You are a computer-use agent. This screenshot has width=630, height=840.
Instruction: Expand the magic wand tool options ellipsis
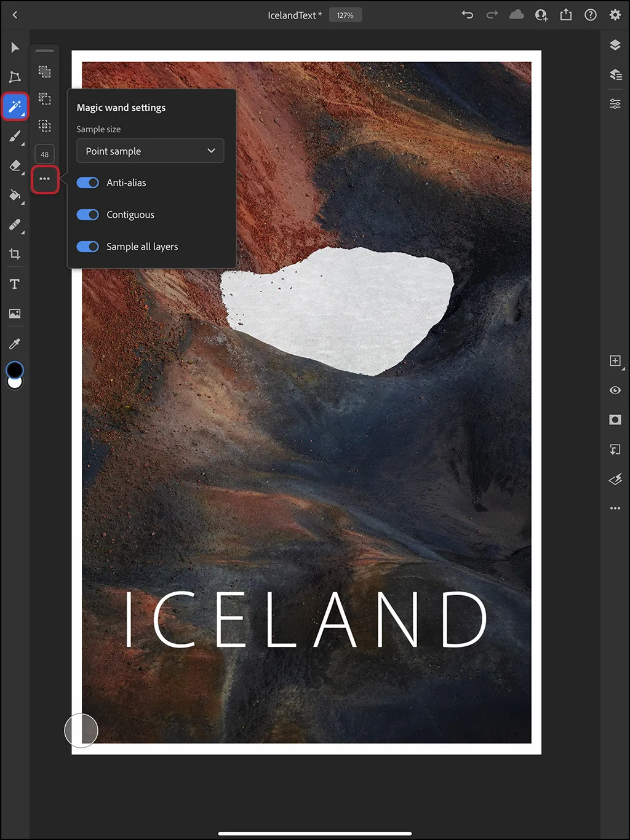pyautogui.click(x=44, y=179)
